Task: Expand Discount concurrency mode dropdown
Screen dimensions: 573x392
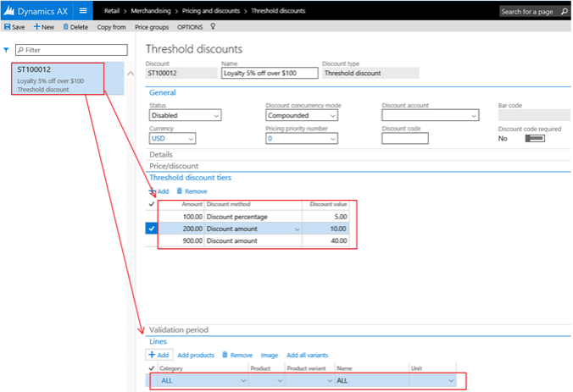Action: point(302,115)
